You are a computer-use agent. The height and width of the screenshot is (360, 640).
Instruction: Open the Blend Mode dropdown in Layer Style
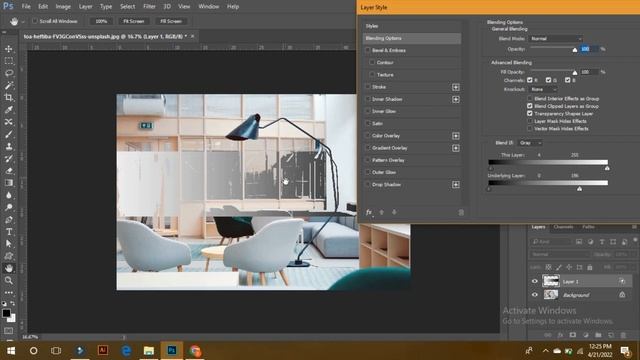click(x=556, y=38)
